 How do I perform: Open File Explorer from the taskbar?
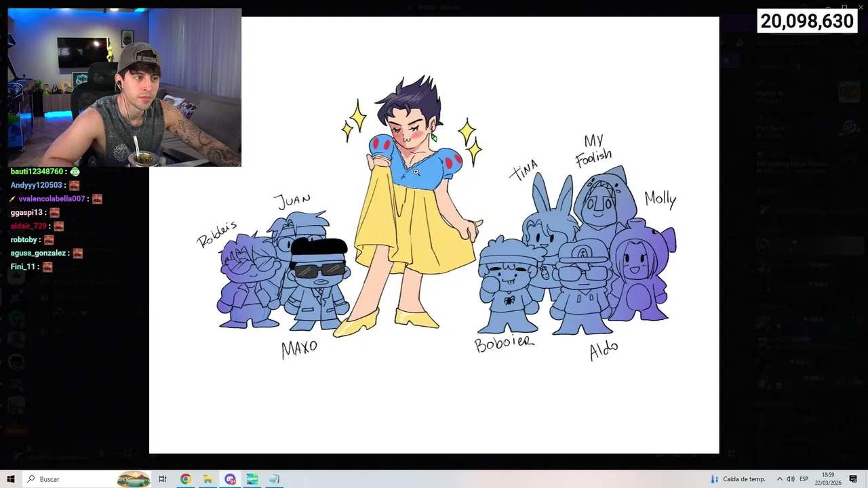click(x=208, y=479)
